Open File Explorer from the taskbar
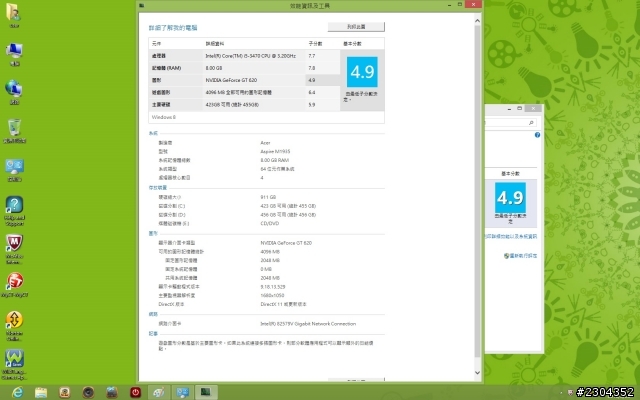This screenshot has width=640, height=400. 41,393
